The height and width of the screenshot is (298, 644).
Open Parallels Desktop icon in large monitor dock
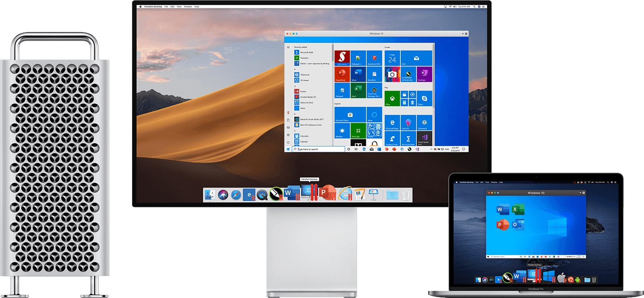309,192
